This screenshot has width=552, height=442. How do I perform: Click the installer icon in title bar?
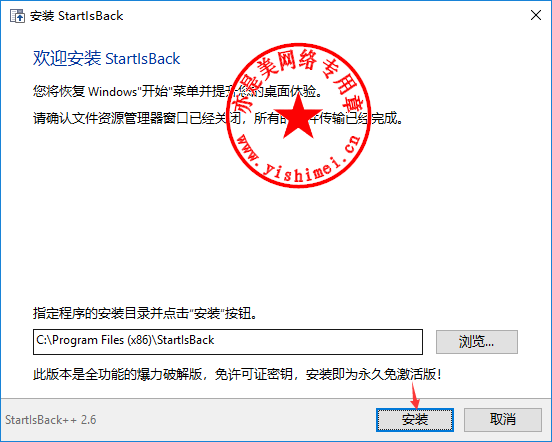(x=17, y=16)
